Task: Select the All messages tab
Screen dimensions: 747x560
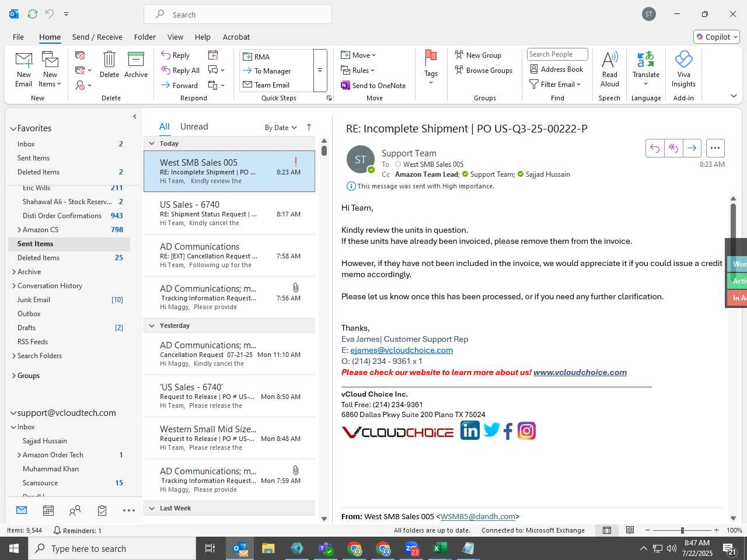Action: pyautogui.click(x=165, y=127)
